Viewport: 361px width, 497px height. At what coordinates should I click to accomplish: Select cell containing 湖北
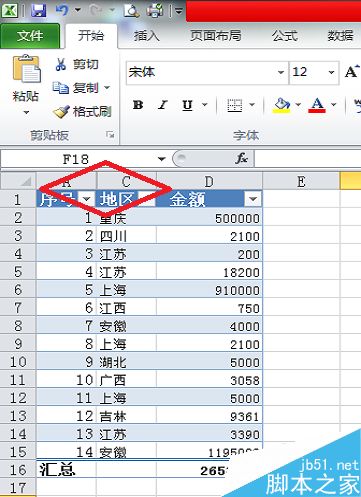pos(126,362)
